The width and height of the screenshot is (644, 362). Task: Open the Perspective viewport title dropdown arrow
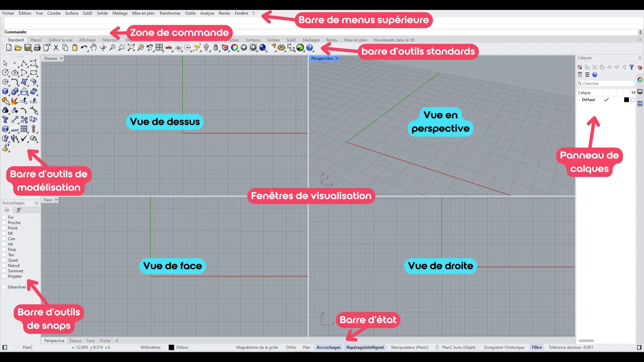[x=337, y=58]
